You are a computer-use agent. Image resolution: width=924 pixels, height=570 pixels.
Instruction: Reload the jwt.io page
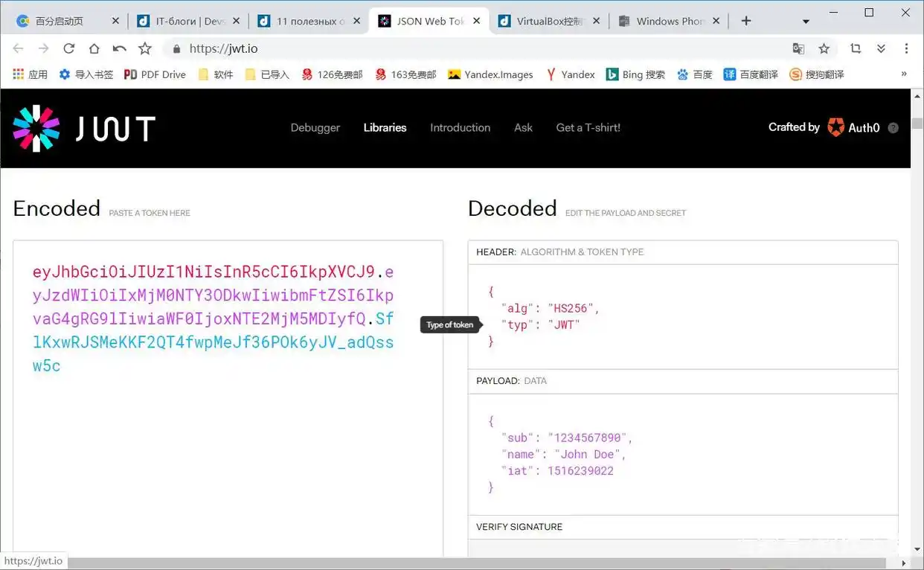click(x=68, y=48)
